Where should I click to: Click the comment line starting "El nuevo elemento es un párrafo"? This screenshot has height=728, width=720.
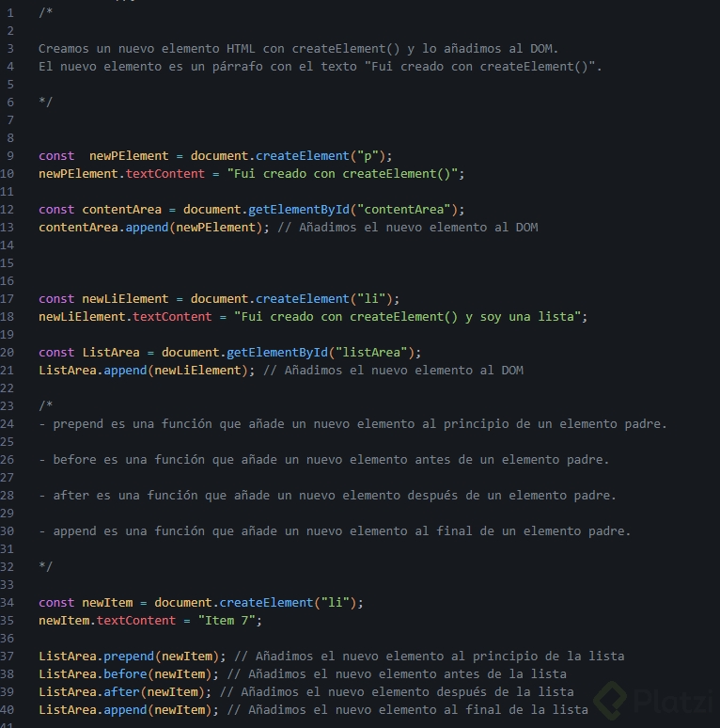[321, 67]
